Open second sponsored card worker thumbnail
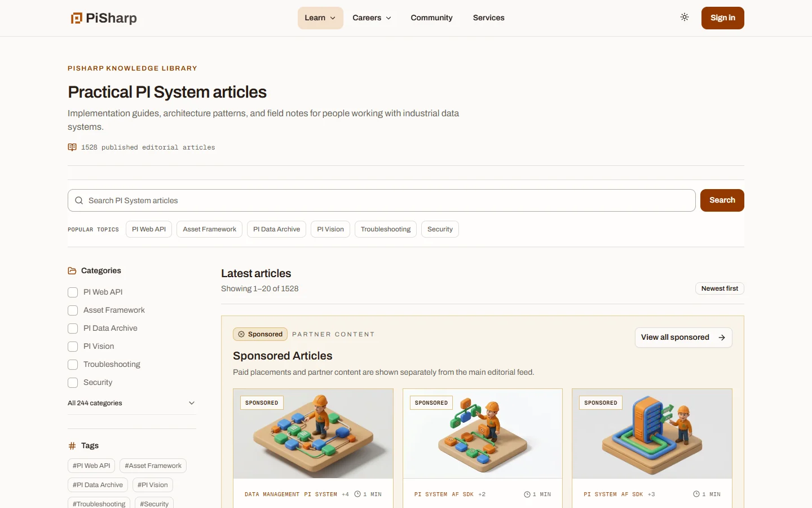 coord(483,433)
